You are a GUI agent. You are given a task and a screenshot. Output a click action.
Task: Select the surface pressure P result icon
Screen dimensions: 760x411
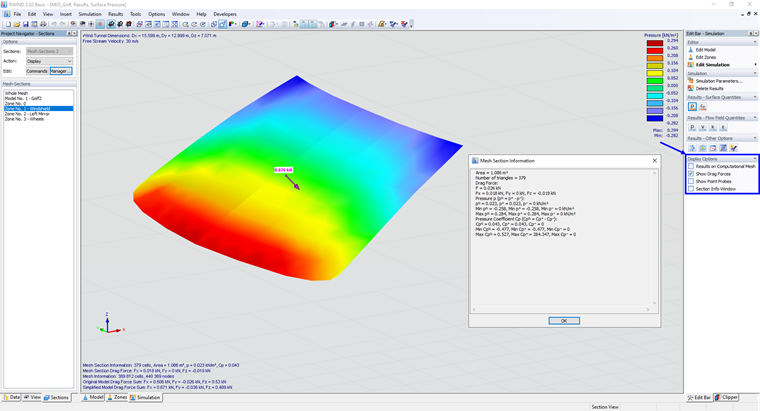[692, 107]
